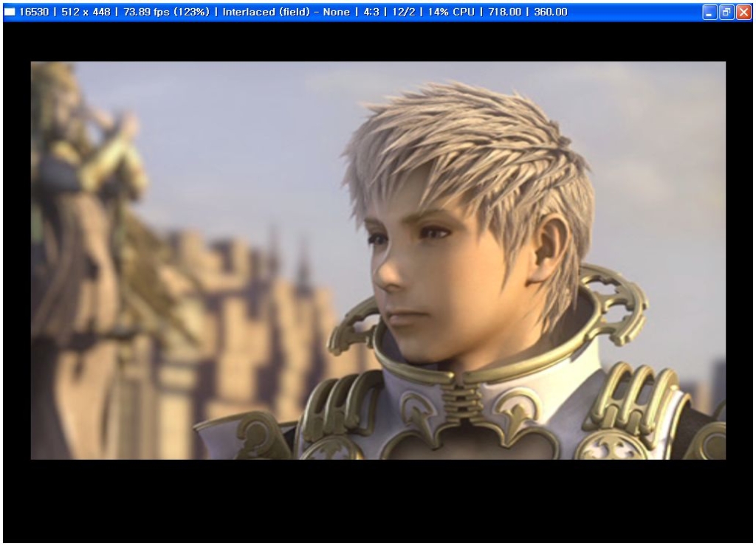Click the window icon in the title bar

click(10, 12)
